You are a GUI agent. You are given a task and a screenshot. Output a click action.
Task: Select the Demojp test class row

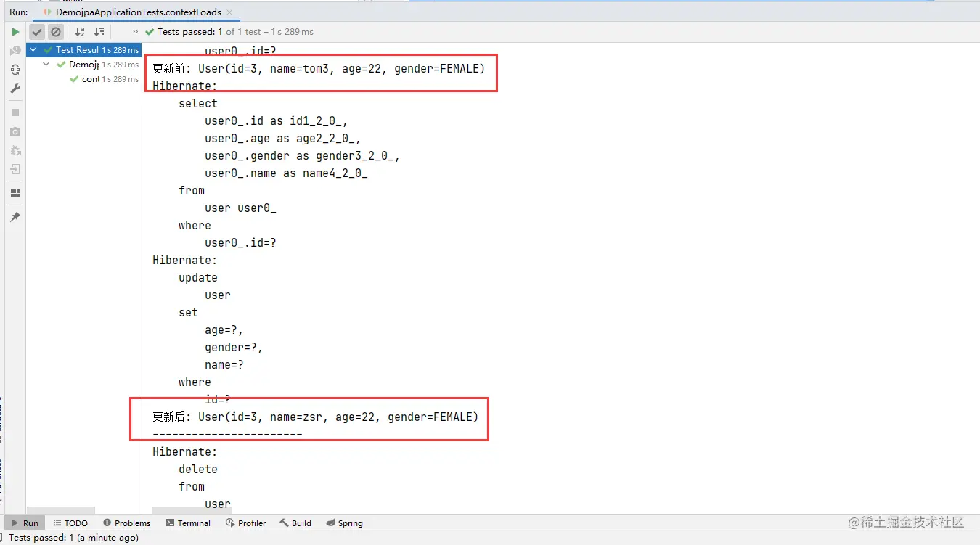(x=83, y=65)
